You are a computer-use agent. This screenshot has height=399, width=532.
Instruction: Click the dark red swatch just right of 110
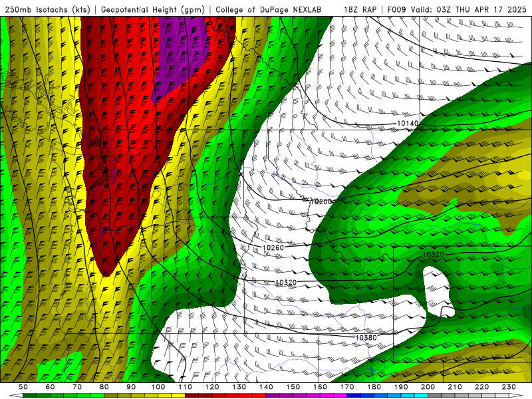coord(192,396)
